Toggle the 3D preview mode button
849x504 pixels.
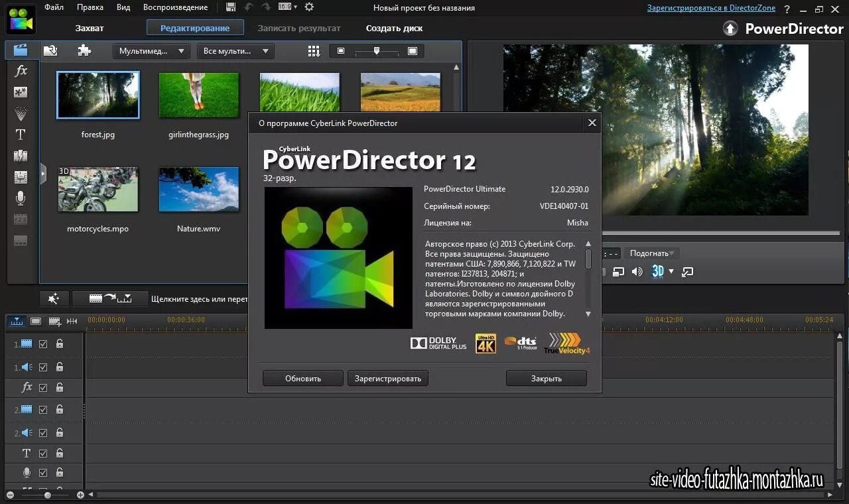click(657, 271)
